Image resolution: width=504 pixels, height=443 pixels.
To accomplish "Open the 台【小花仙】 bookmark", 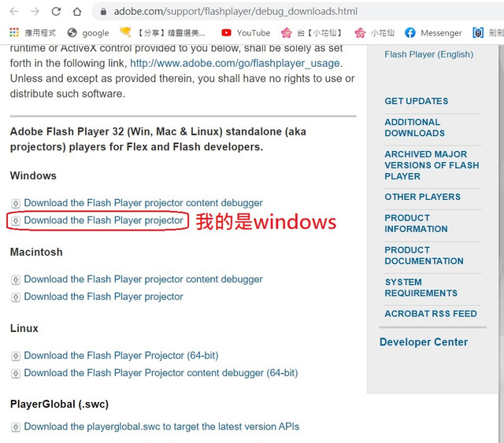I will [x=312, y=33].
